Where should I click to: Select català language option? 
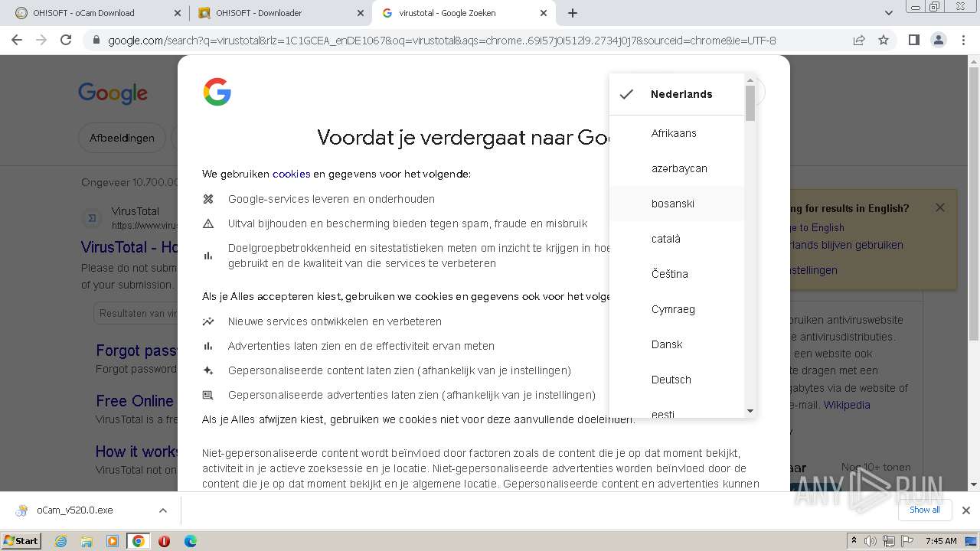677,239
